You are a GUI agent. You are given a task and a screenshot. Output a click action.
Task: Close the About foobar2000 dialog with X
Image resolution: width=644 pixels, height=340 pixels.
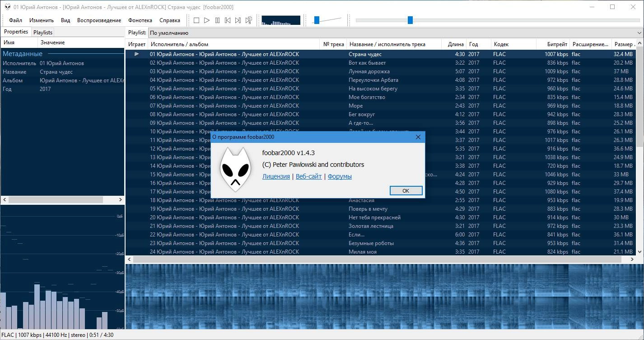(x=418, y=137)
